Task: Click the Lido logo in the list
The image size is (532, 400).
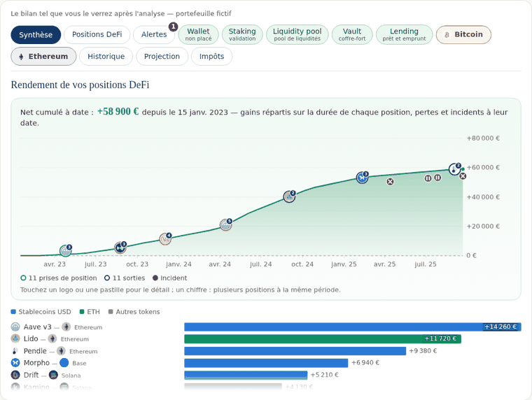Action: [15, 338]
